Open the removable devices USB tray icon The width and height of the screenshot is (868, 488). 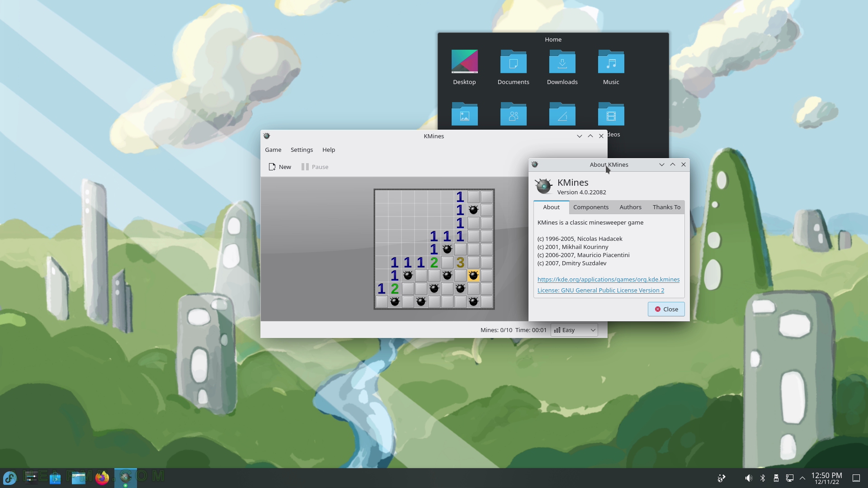[776, 478]
